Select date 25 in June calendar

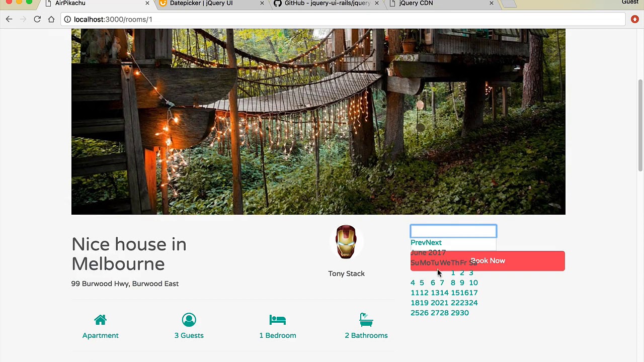coord(415,313)
